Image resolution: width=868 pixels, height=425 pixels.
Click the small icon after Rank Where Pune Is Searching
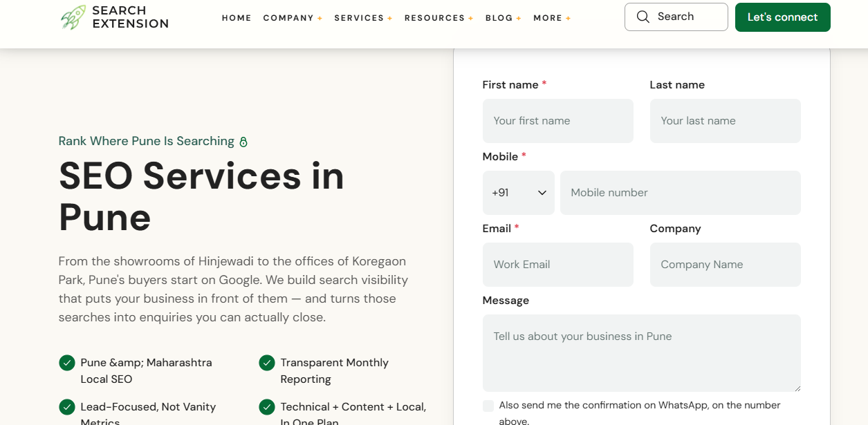[x=243, y=142]
